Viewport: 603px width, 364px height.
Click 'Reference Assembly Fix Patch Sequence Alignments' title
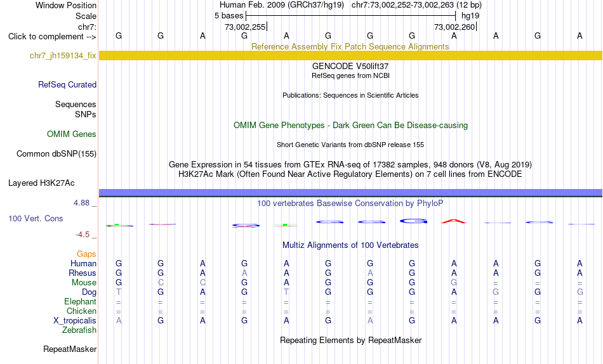tap(350, 46)
